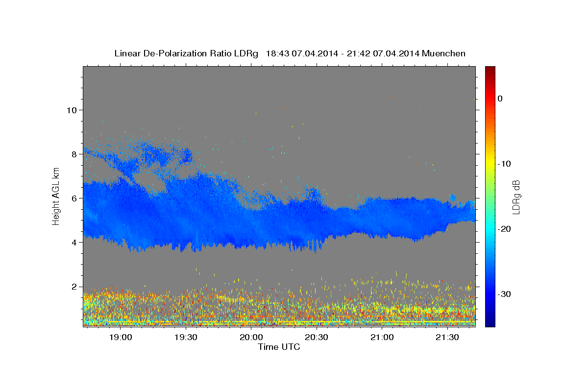Viewport: 588px width, 392px height.
Task: Click the '19:30' time tick label
Action: click(x=186, y=338)
